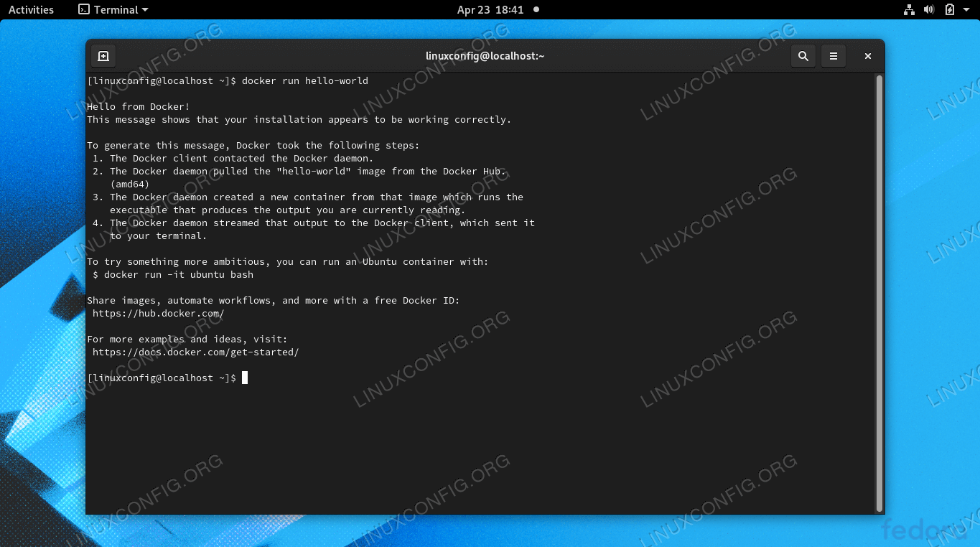Click 'executable that produces the output' line
Viewport: 980px width, 547px height.
point(288,210)
